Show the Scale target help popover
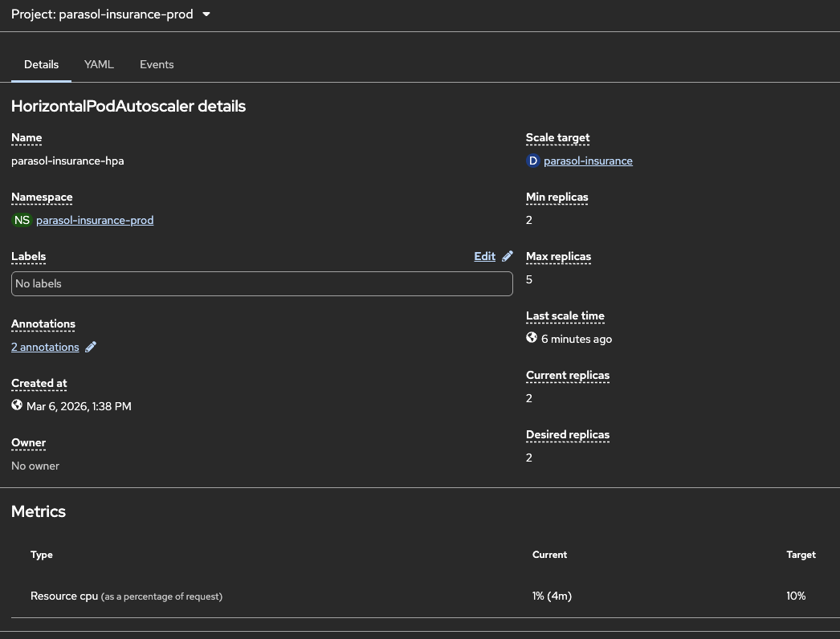 pos(557,137)
